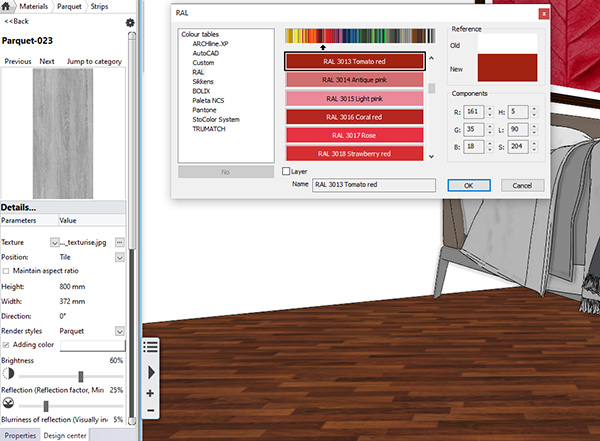
Task: Browse texture file with the ellipsis button
Action: click(x=119, y=242)
